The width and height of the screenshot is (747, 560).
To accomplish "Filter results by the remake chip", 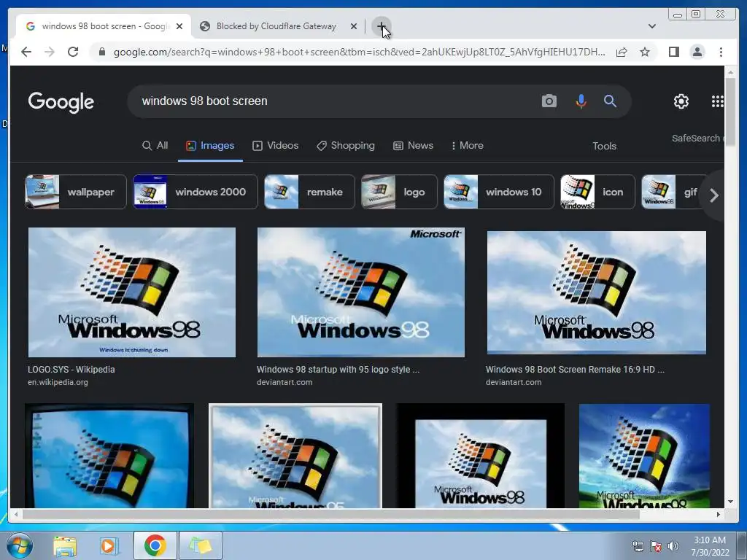I will (309, 192).
